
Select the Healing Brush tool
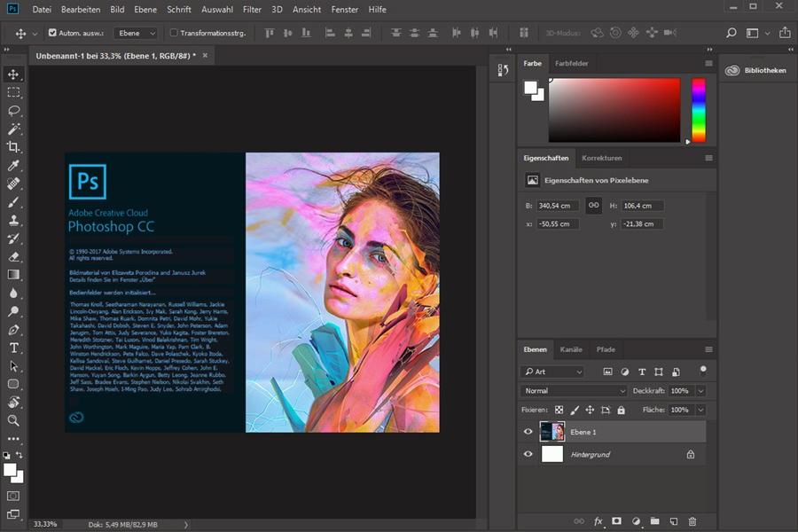point(13,184)
